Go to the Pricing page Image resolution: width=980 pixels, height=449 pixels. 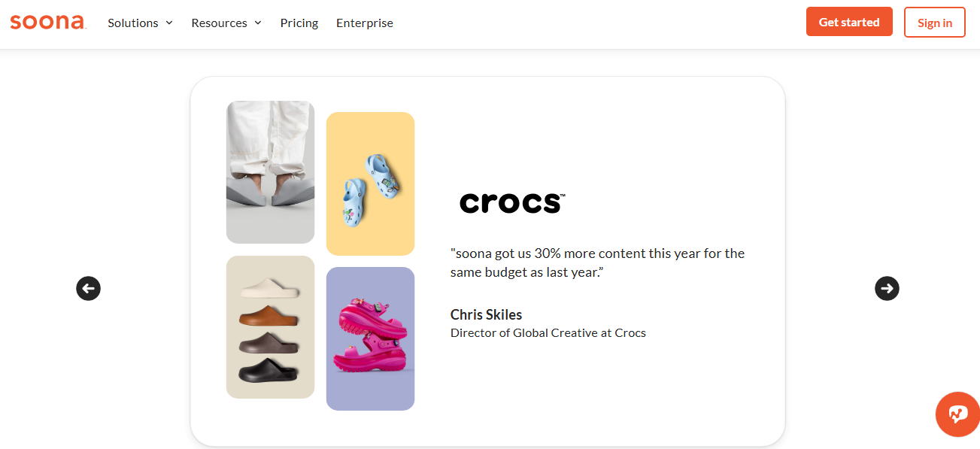pyautogui.click(x=299, y=23)
